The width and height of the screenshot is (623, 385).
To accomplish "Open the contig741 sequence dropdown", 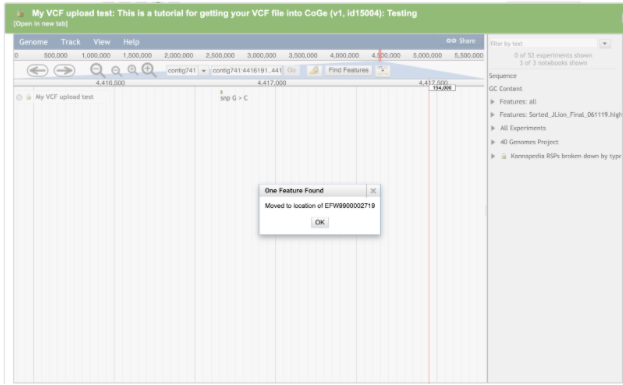I will click(203, 71).
